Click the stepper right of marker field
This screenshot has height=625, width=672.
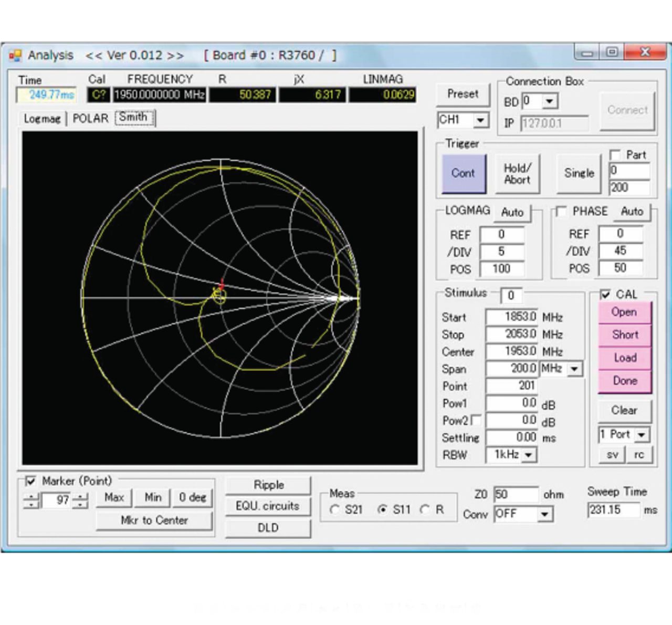click(80, 501)
